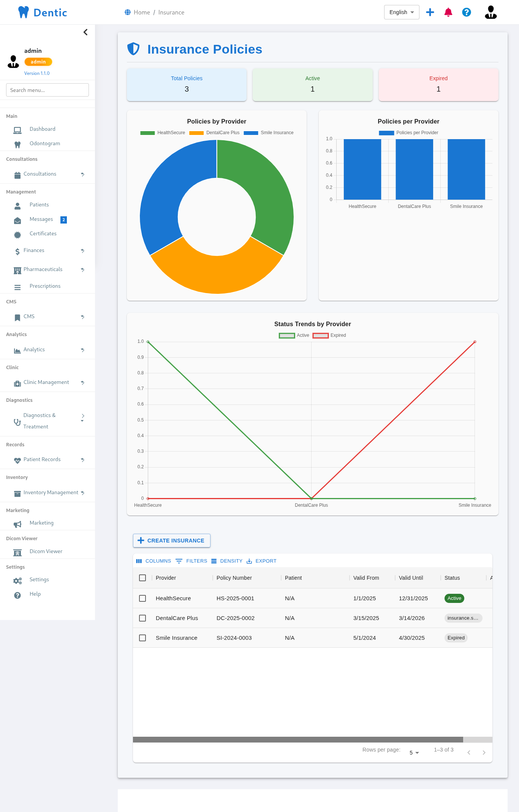
Task: Toggle HealthSecure green legend swatch in pie chart
Action: tap(147, 133)
